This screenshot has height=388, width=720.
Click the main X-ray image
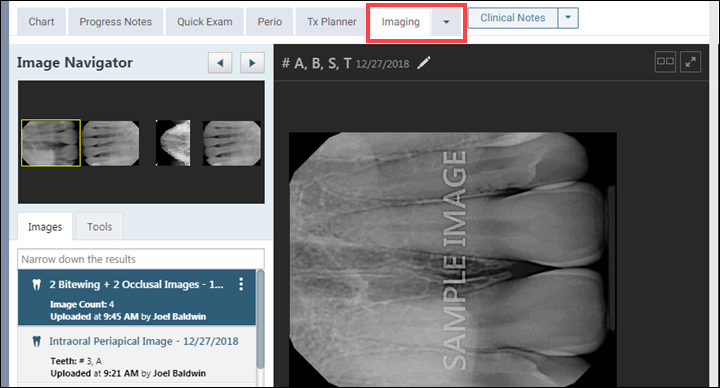coord(453,259)
